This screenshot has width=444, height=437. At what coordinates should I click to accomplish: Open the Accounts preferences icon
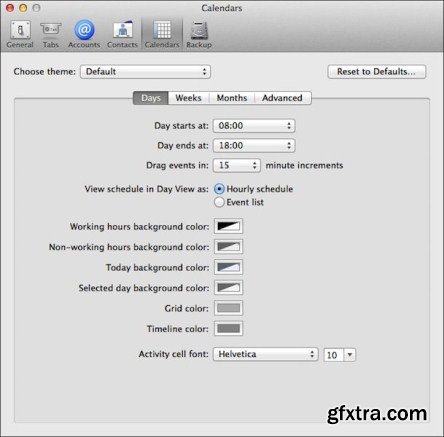(x=84, y=34)
